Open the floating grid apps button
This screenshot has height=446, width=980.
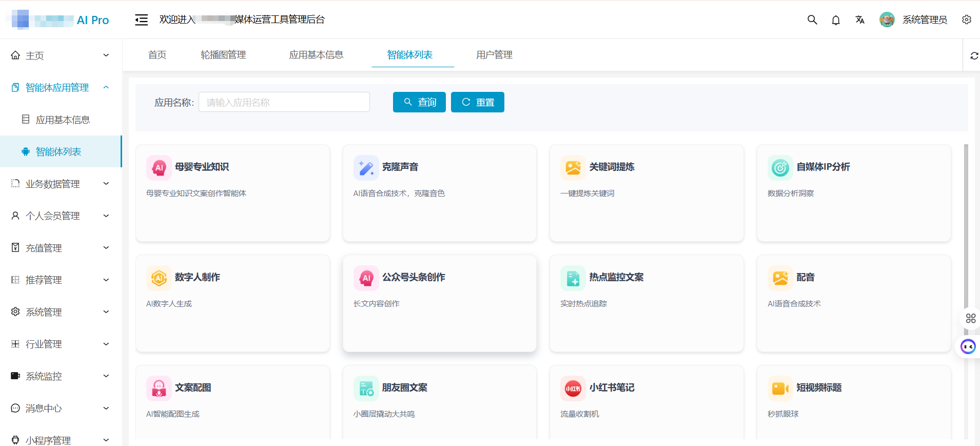(970, 318)
